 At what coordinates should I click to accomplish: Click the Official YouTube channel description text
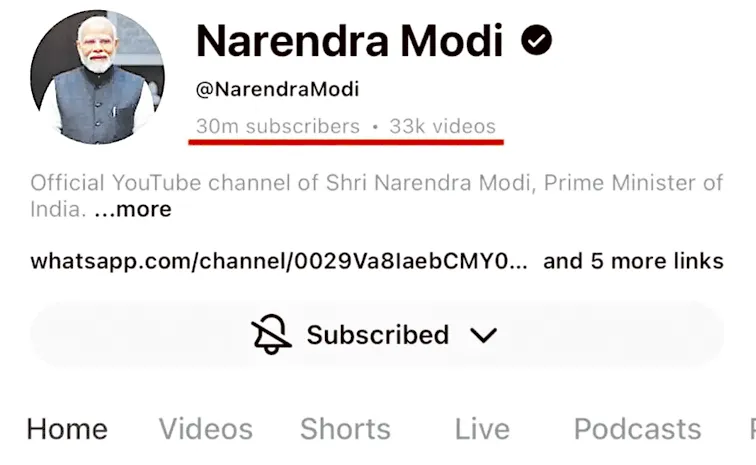point(377,196)
